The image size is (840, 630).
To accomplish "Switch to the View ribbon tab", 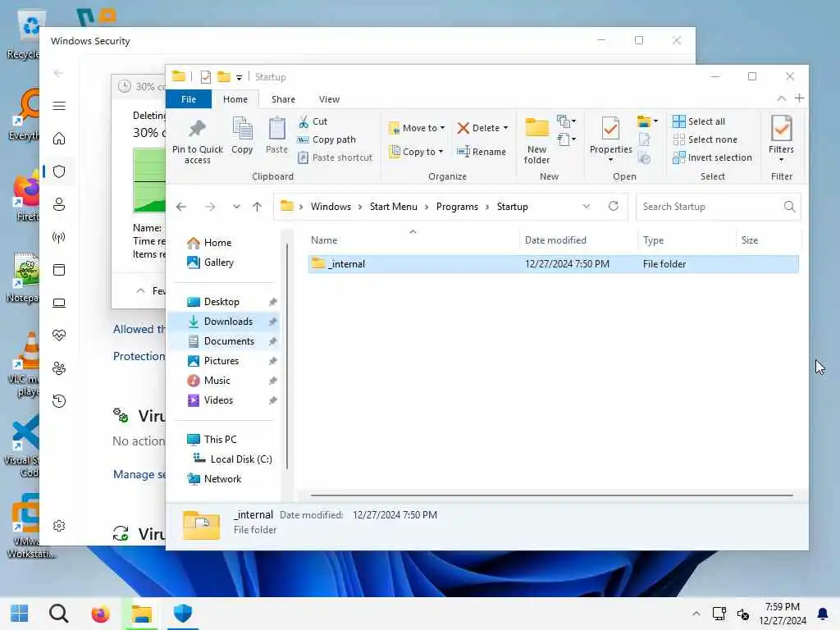I will tap(329, 99).
